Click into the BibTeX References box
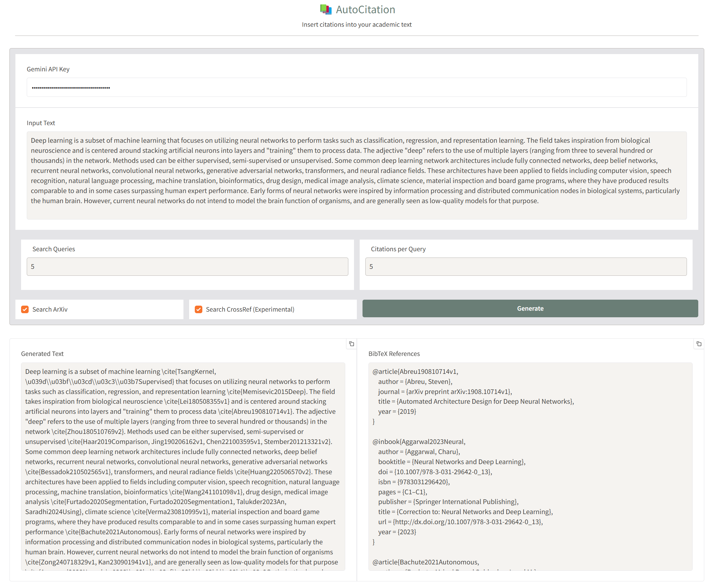This screenshot has height=588, width=714. pos(530,466)
